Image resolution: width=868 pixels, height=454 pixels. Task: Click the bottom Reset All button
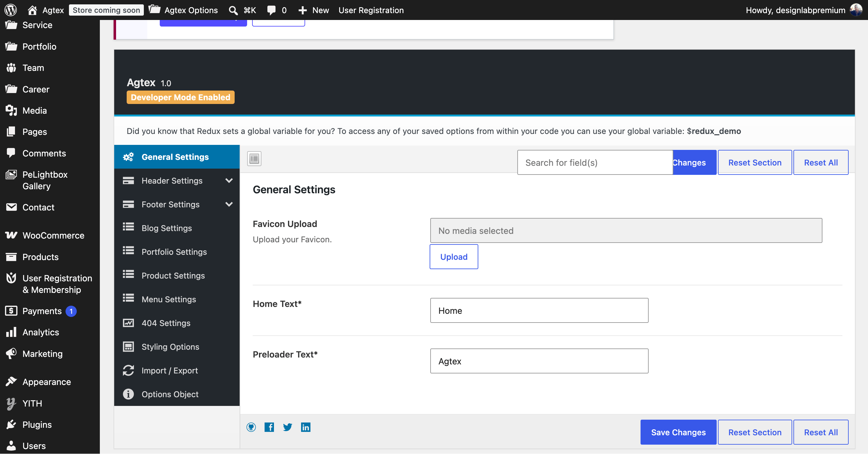pos(821,432)
